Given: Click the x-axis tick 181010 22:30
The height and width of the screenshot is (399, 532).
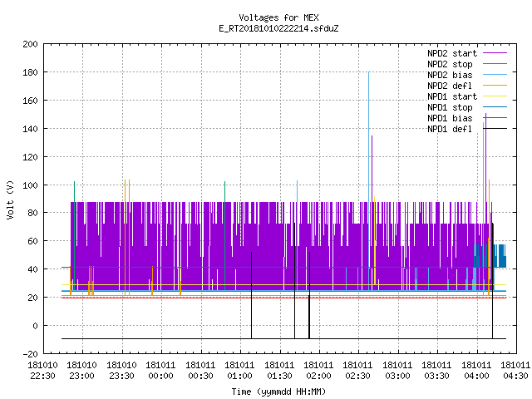Looking at the screenshot, I should coord(42,371).
